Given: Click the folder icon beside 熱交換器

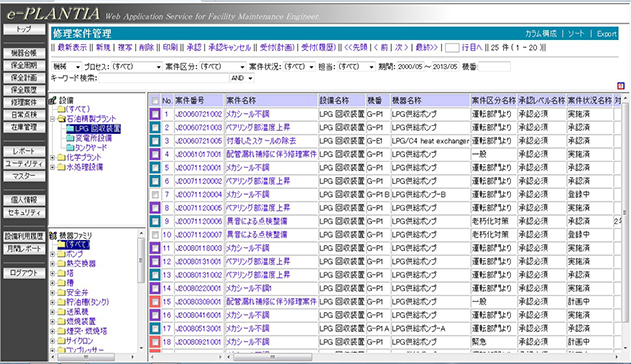Looking at the screenshot, I should point(61,264).
